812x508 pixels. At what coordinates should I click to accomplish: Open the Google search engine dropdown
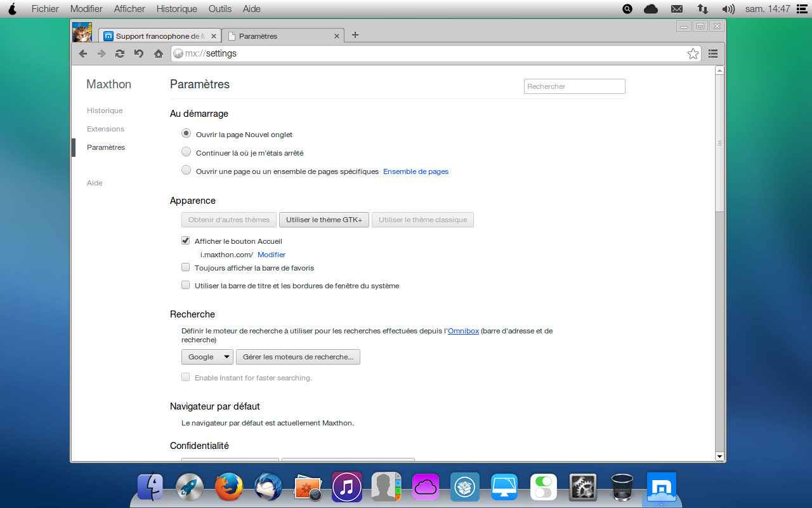point(207,357)
